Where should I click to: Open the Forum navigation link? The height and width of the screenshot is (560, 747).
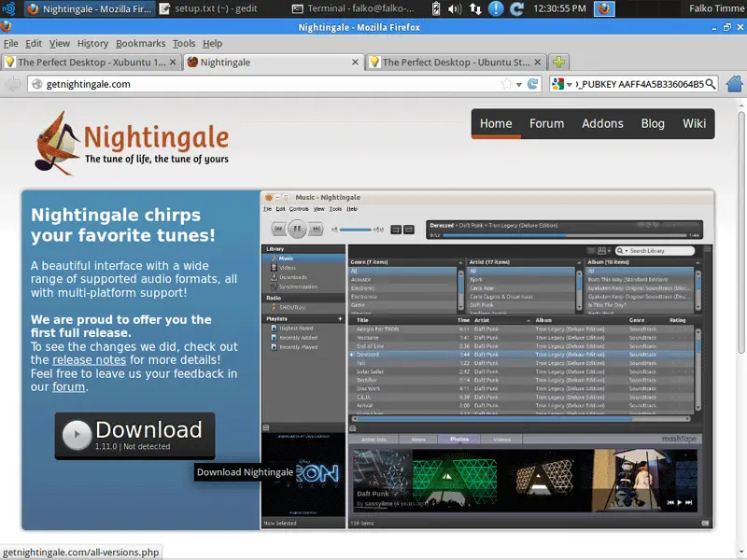(546, 124)
